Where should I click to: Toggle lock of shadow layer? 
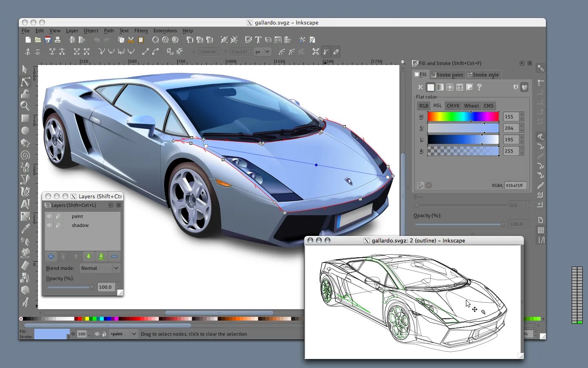pyautogui.click(x=58, y=225)
